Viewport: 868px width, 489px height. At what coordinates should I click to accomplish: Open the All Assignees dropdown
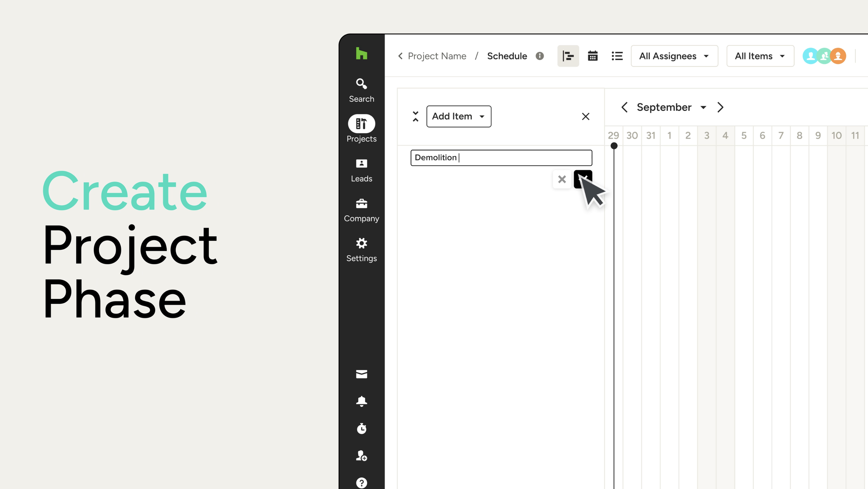pos(674,56)
